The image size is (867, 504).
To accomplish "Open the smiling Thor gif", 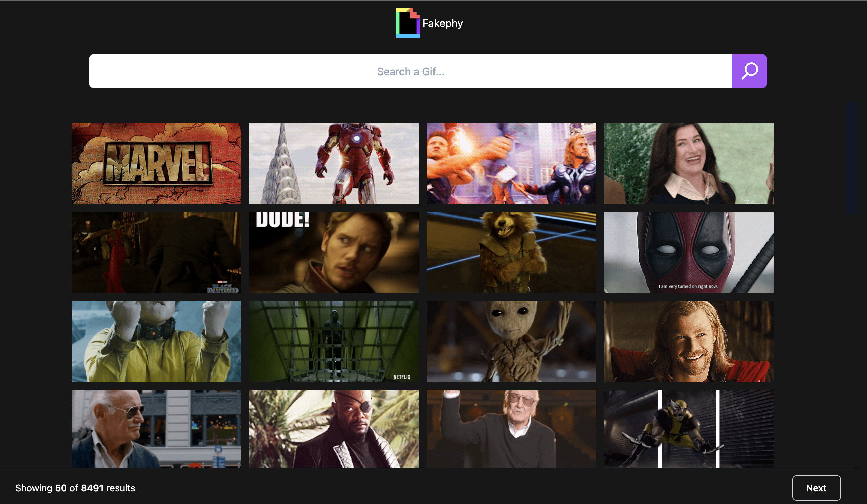I will pyautogui.click(x=688, y=341).
